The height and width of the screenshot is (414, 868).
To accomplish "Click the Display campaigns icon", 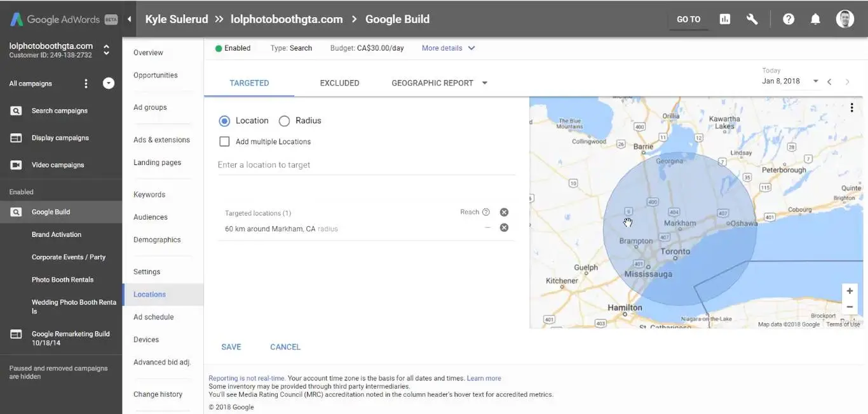I will coord(16,138).
